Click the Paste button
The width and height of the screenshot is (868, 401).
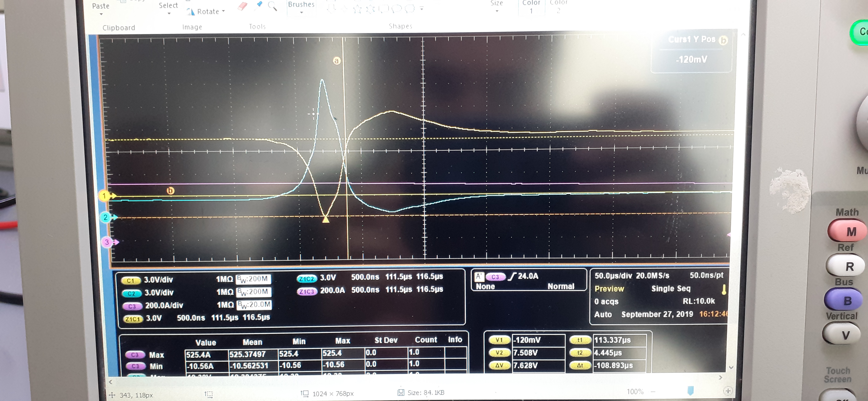coord(101,5)
